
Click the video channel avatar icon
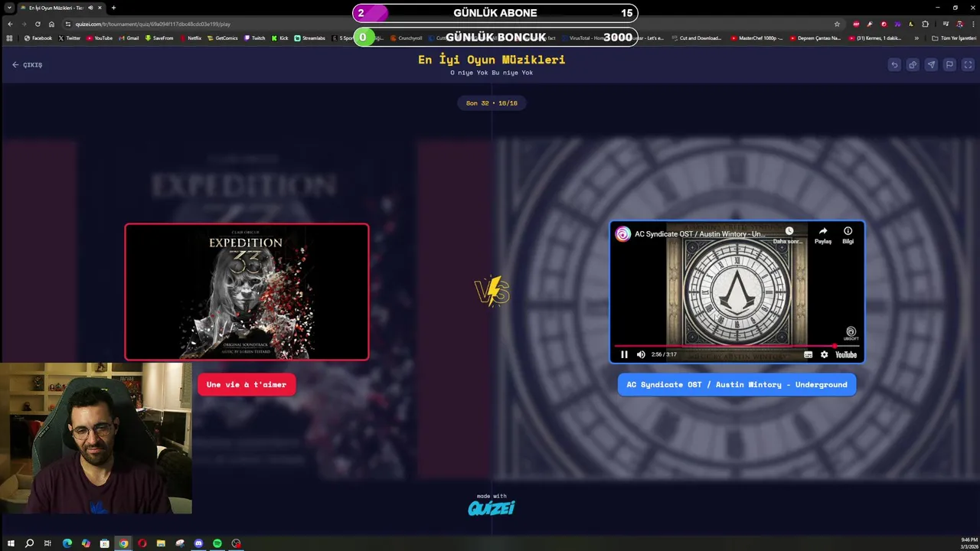click(623, 234)
